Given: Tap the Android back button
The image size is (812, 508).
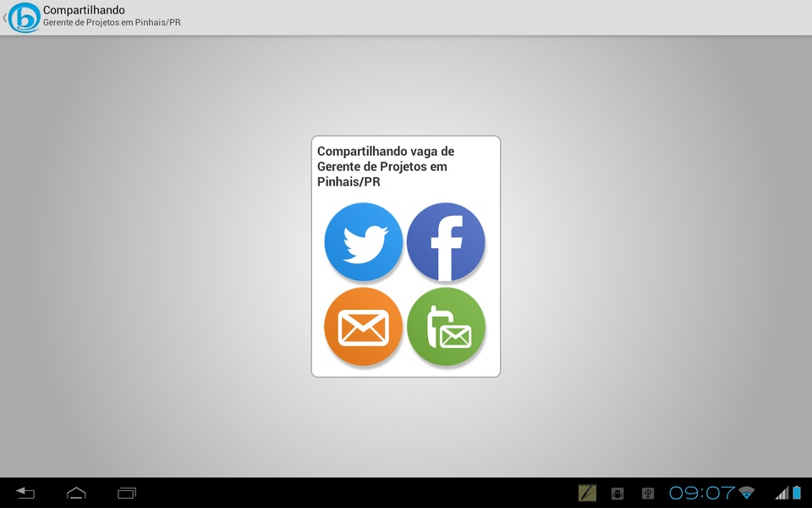Looking at the screenshot, I should pyautogui.click(x=25, y=493).
